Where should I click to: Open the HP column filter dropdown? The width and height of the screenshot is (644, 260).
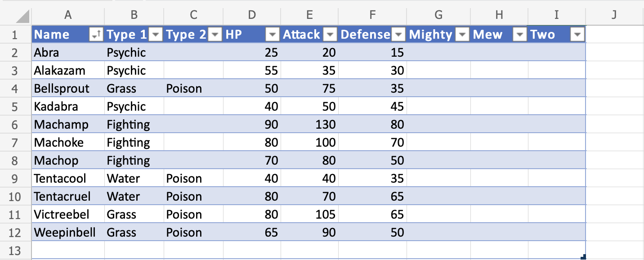(x=273, y=35)
